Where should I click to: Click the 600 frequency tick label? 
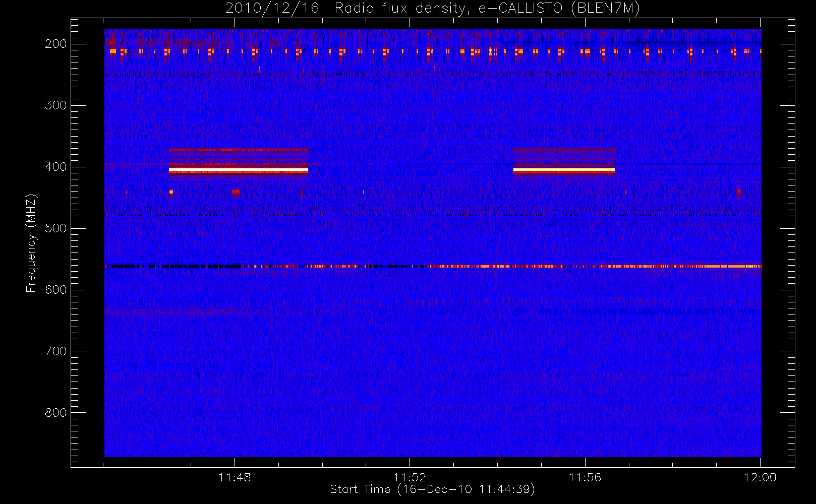coord(56,290)
